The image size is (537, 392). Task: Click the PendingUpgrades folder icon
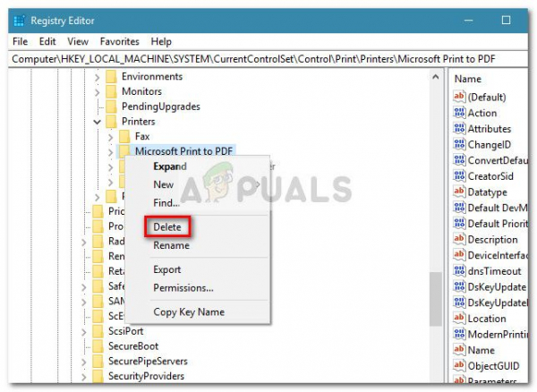pos(111,107)
